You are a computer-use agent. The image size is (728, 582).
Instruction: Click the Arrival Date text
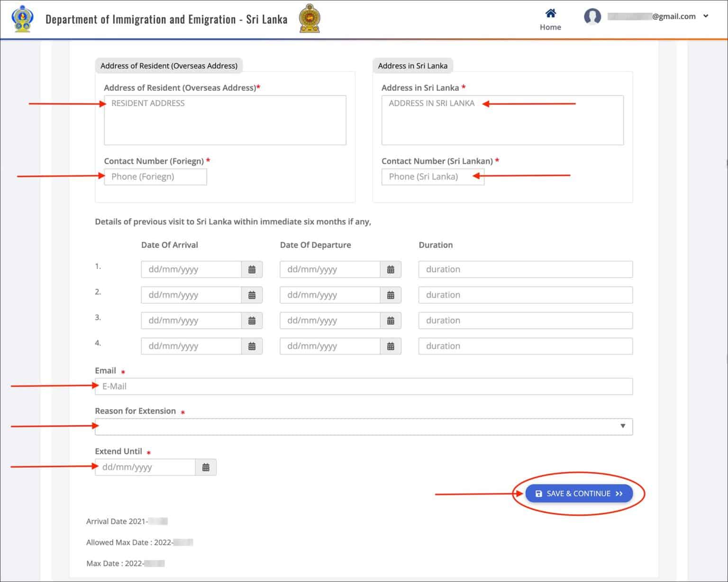point(127,521)
